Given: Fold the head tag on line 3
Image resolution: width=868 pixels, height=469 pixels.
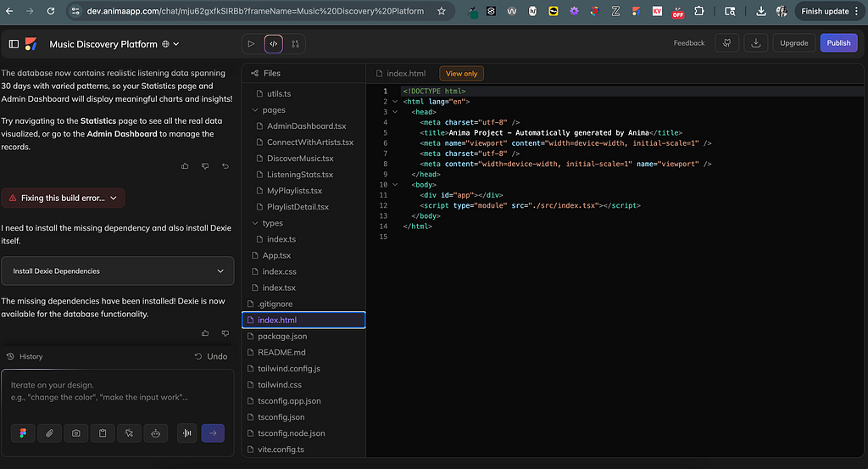Looking at the screenshot, I should coord(395,112).
